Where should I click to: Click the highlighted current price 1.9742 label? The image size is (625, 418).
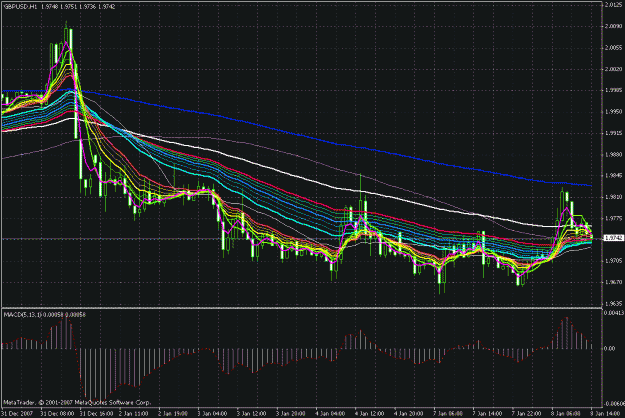coord(614,238)
